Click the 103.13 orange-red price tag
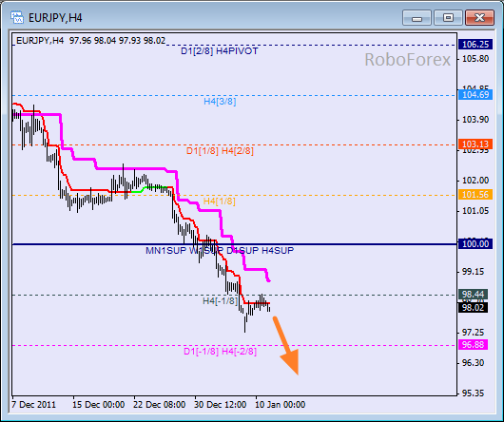504x422 pixels. tap(475, 144)
